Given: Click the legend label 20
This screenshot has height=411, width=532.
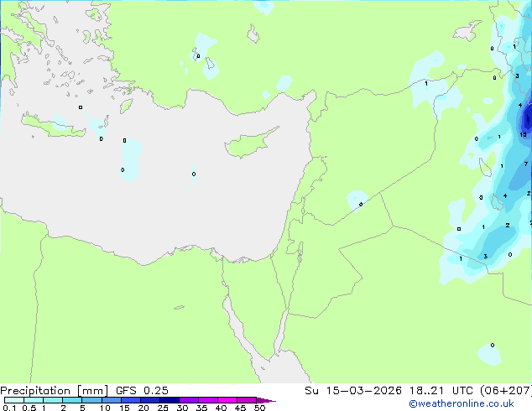Looking at the screenshot, I should coord(143,408).
